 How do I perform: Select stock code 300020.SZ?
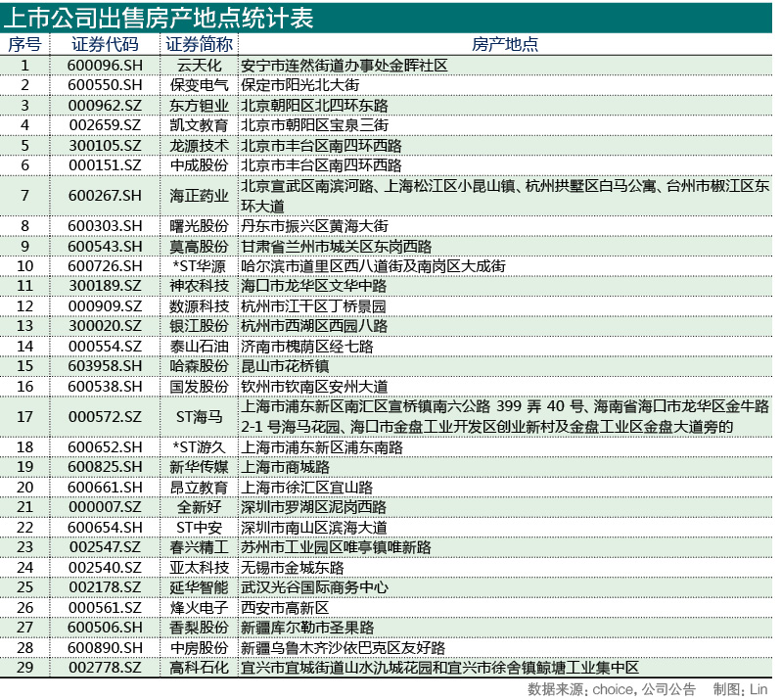pos(105,326)
